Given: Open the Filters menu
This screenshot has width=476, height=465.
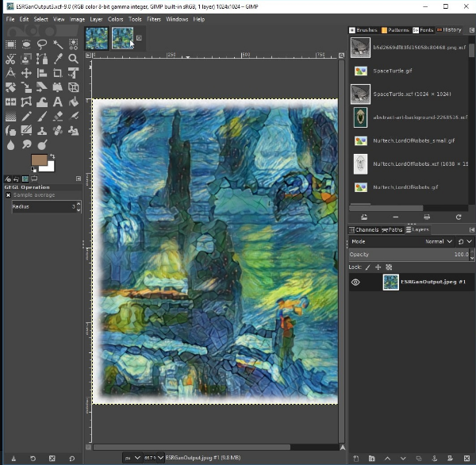Looking at the screenshot, I should click(x=153, y=19).
